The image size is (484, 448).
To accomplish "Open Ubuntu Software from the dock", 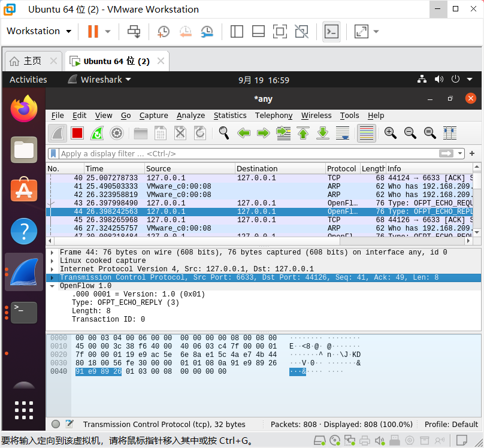I will [x=24, y=189].
